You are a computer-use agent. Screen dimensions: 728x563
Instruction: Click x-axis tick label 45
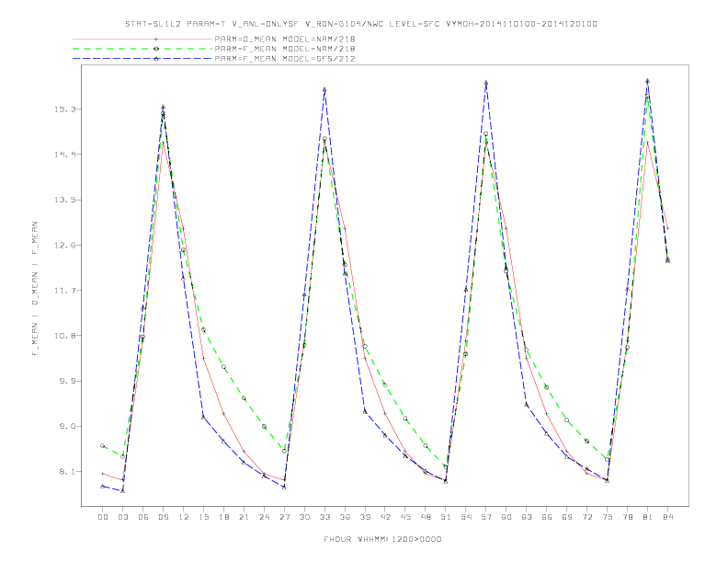tap(405, 517)
